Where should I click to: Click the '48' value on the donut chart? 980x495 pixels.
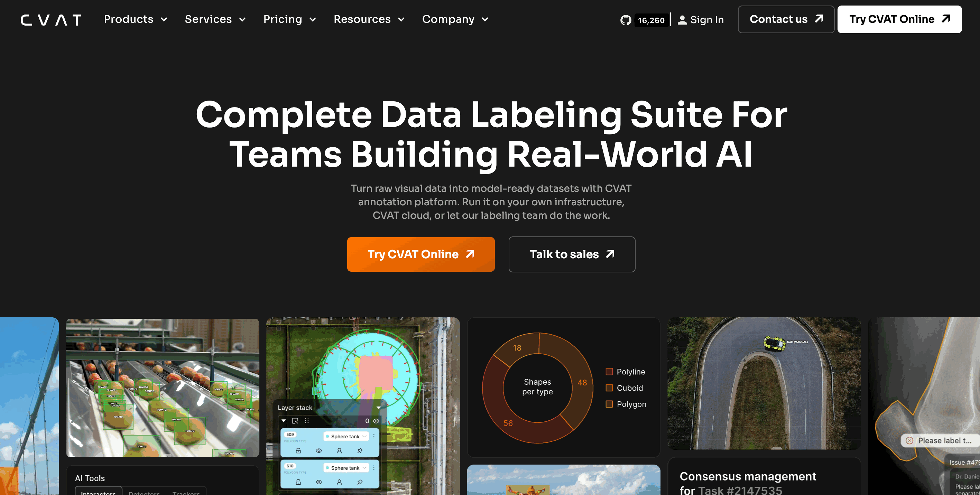tap(582, 383)
